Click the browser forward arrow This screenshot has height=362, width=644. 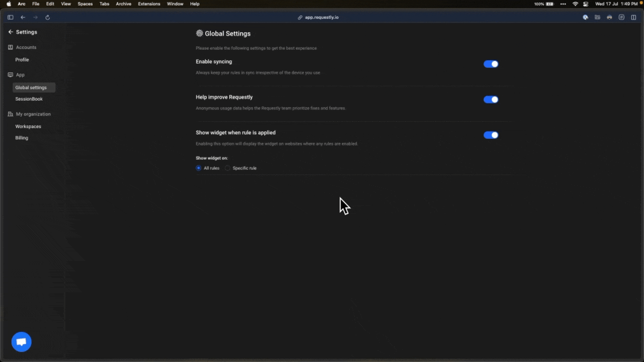click(35, 17)
